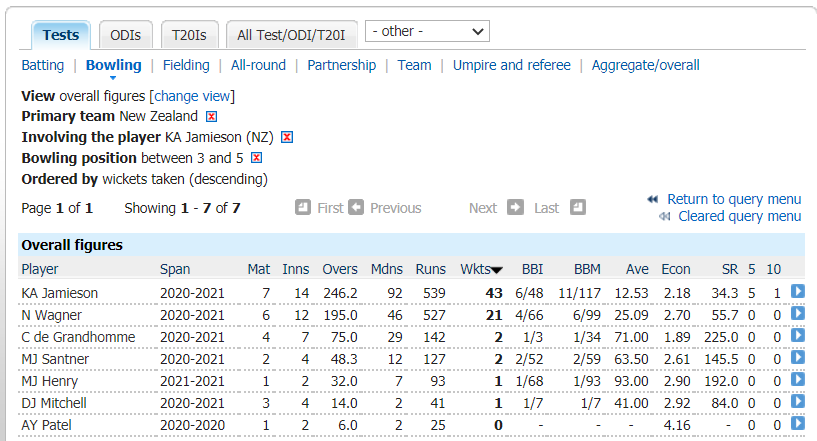Open the Partnership statistics section
This screenshot has width=817, height=441.
341,65
